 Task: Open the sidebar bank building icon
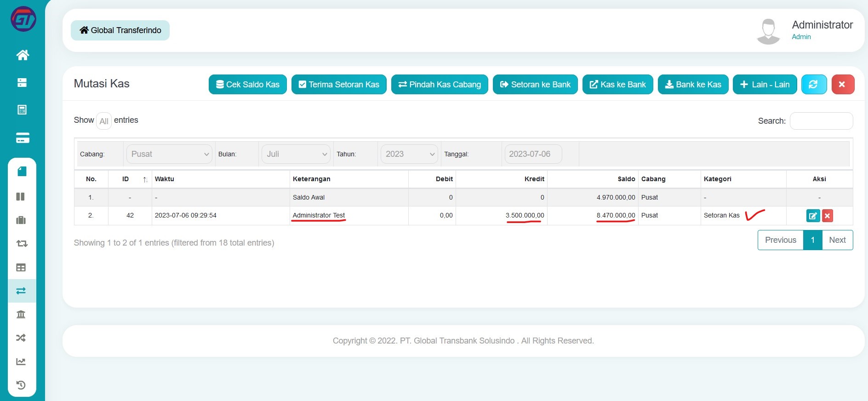pyautogui.click(x=21, y=315)
